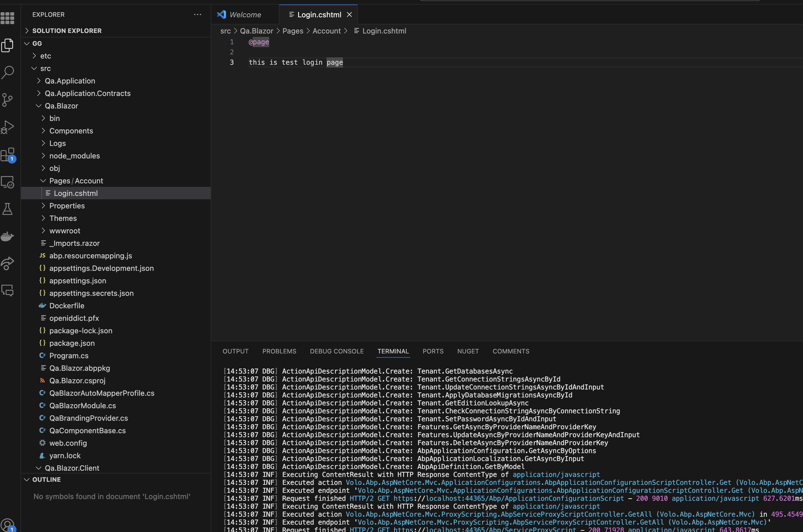Click the Account breadcrumb segment

click(326, 31)
